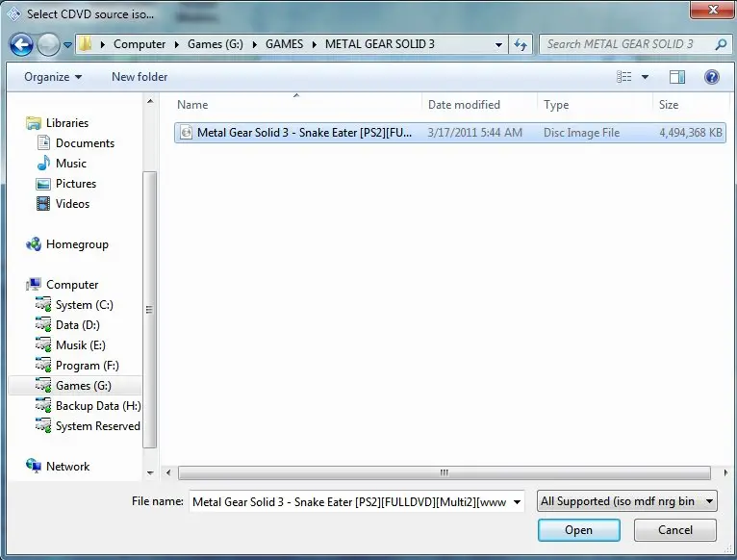737x560 pixels.
Task: Click into the File name field
Action: point(350,501)
